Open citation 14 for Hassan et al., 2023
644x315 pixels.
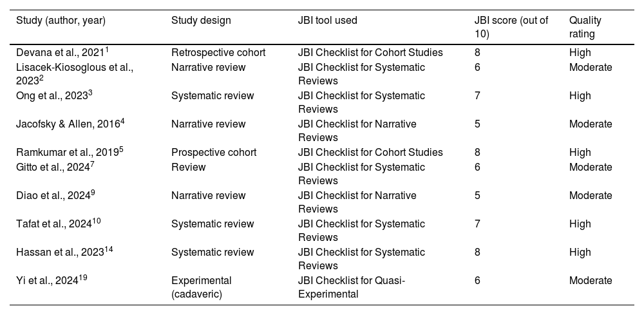pyautogui.click(x=109, y=249)
